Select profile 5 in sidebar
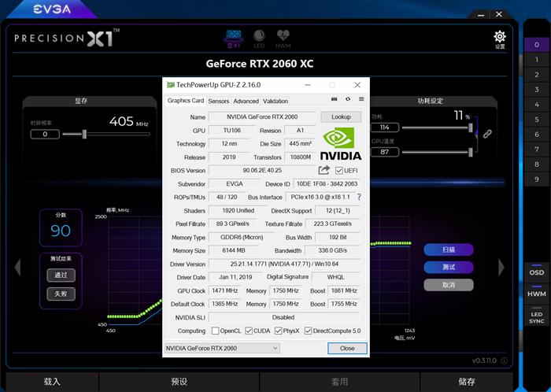The width and height of the screenshot is (551, 392). 537,120
